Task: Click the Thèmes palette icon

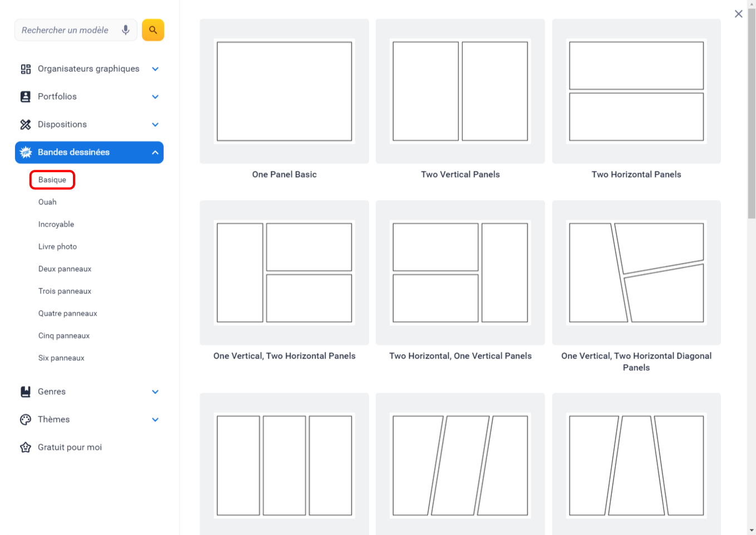Action: coord(26,420)
